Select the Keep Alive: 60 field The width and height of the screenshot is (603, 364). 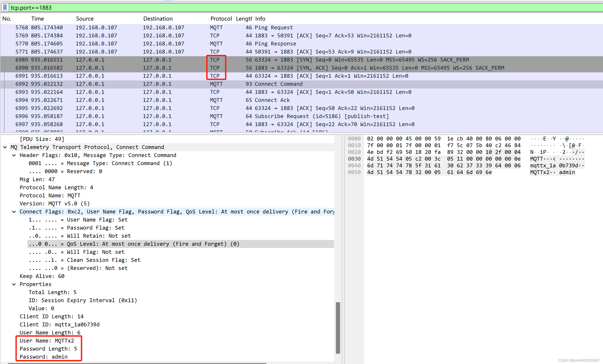(x=42, y=276)
